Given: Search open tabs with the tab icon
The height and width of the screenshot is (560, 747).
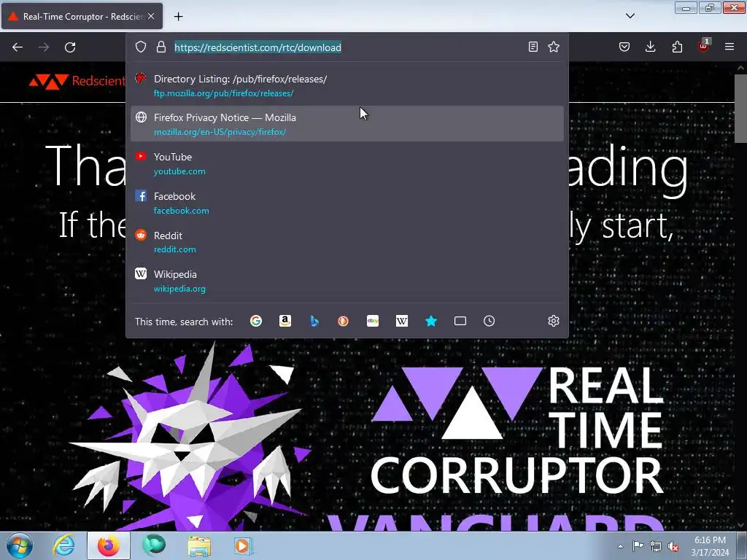Looking at the screenshot, I should 460,321.
